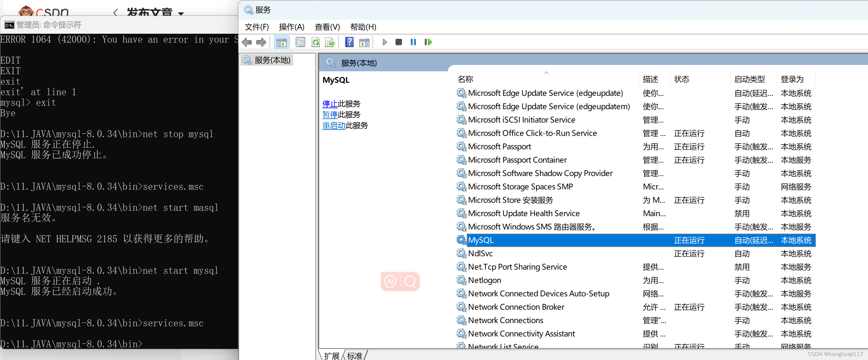Click the gear icon beside the MySQL row
868x360 pixels.
[461, 240]
